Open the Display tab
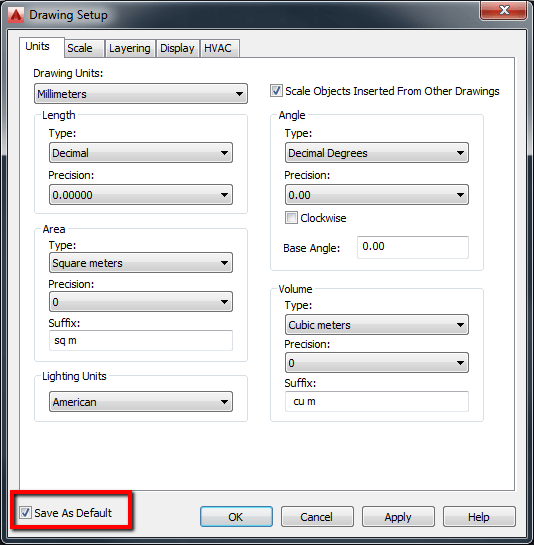 177,48
